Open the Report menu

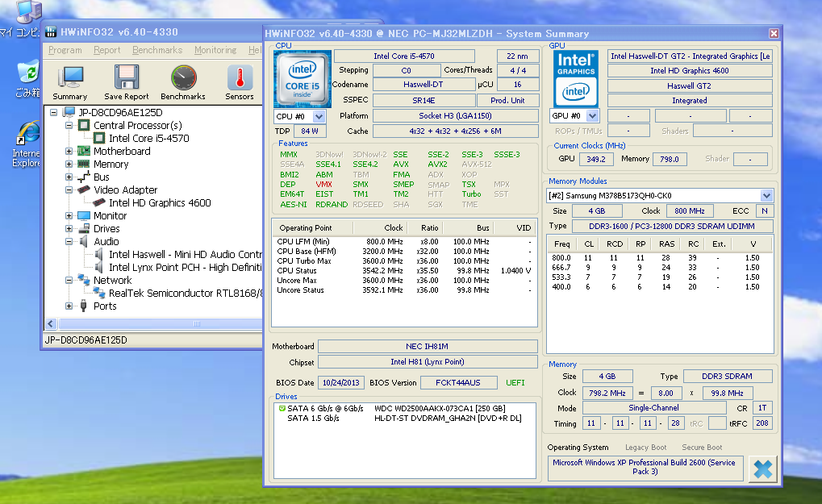107,50
